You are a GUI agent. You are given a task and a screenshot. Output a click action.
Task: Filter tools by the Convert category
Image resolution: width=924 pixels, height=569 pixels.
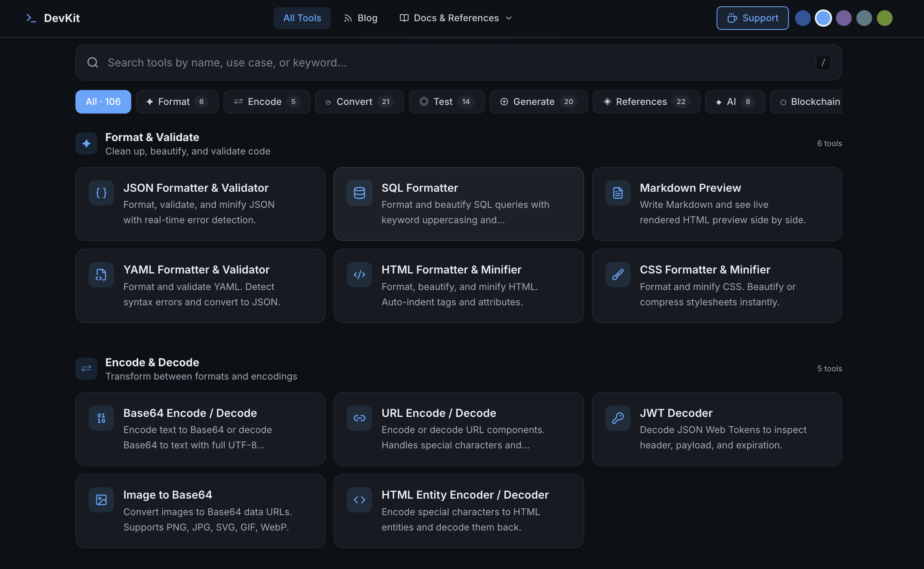pyautogui.click(x=359, y=101)
